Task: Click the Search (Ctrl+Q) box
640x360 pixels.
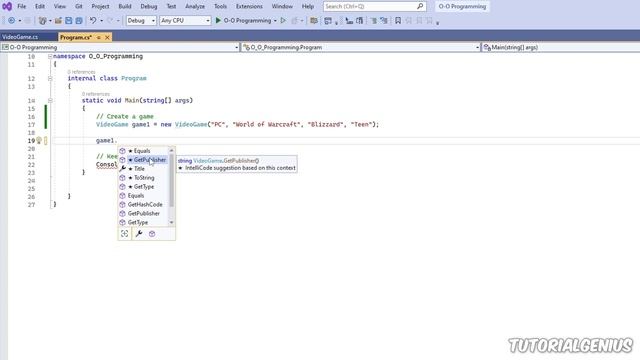Action: pos(375,7)
